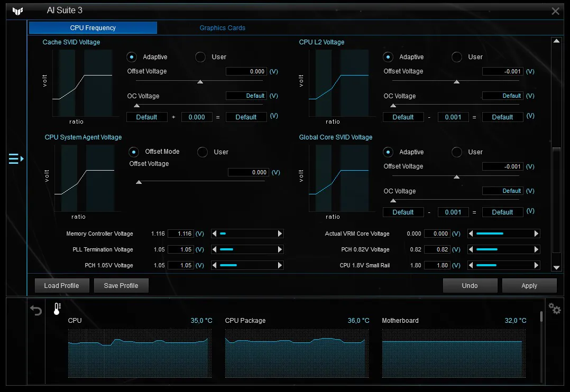The width and height of the screenshot is (570, 392).
Task: Click Global Core SVID OC Voltage slider handle
Action: (x=393, y=201)
